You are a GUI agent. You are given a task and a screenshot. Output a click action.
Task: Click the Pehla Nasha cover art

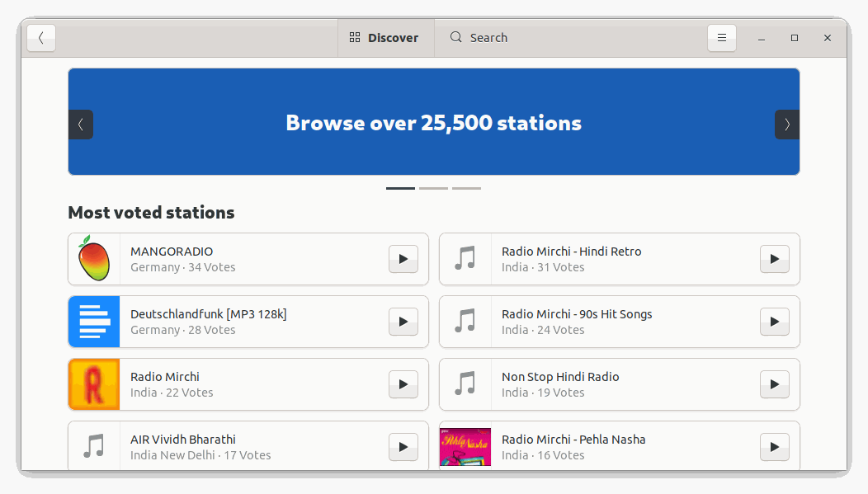coord(465,447)
